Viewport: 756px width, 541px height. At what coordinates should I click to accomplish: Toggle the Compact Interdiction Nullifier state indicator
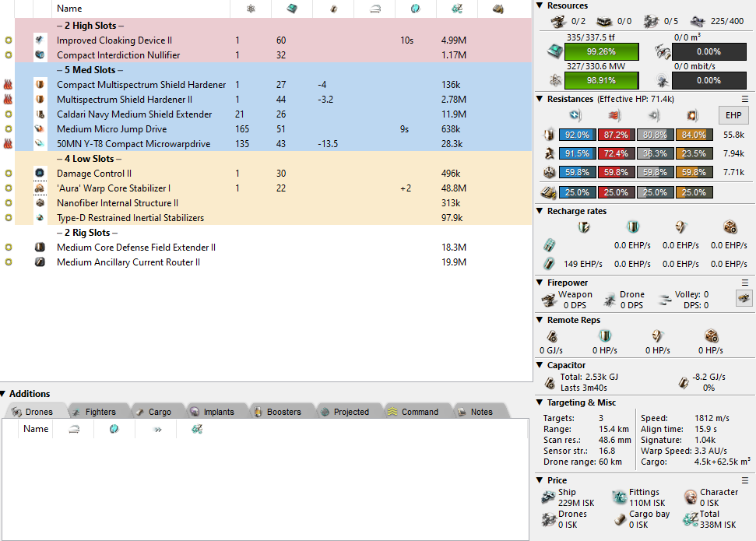pyautogui.click(x=8, y=55)
